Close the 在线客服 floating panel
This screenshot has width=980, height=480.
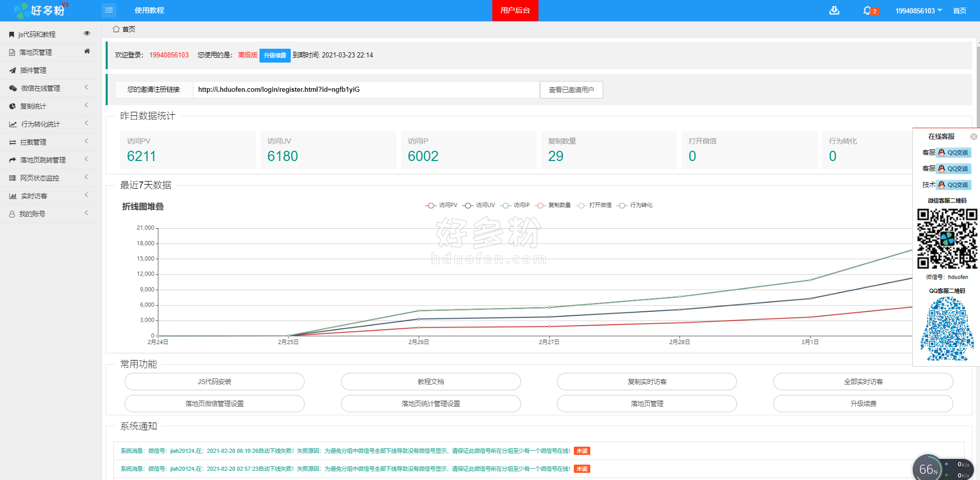973,136
